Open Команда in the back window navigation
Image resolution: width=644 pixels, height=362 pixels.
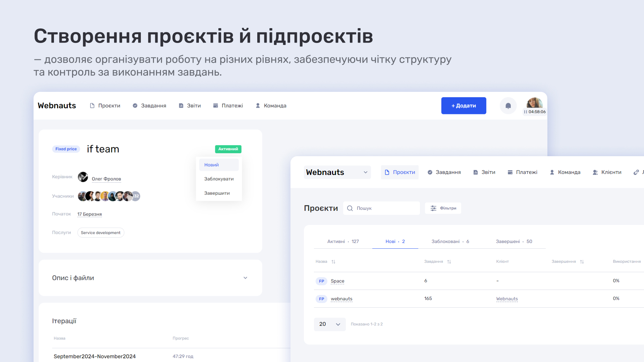tap(271, 106)
